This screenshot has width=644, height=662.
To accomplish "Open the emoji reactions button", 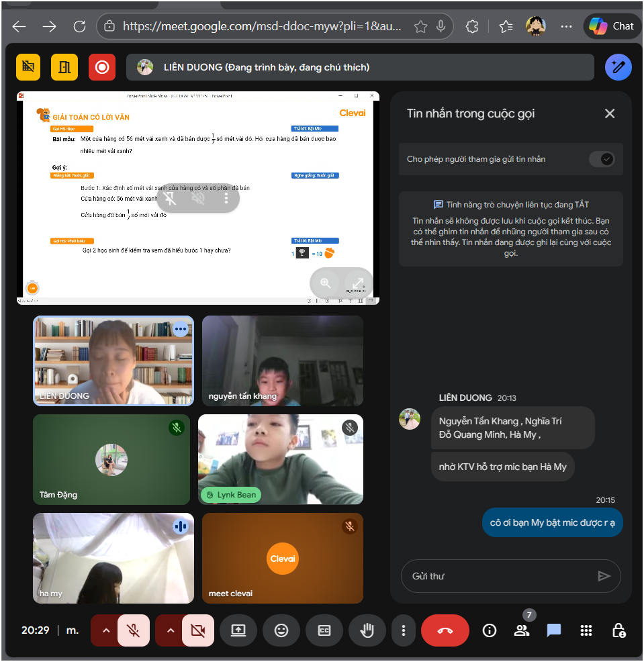I will (x=281, y=630).
